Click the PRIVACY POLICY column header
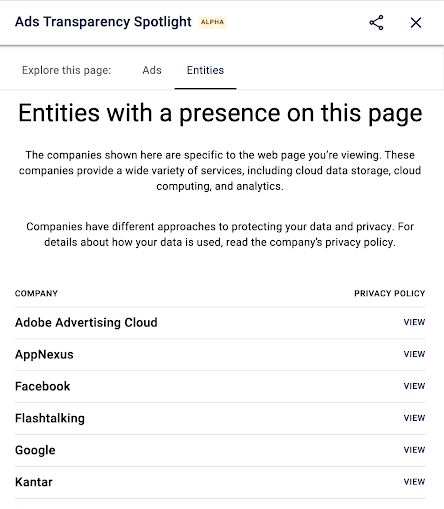Viewport: 444px width, 509px height. [390, 293]
